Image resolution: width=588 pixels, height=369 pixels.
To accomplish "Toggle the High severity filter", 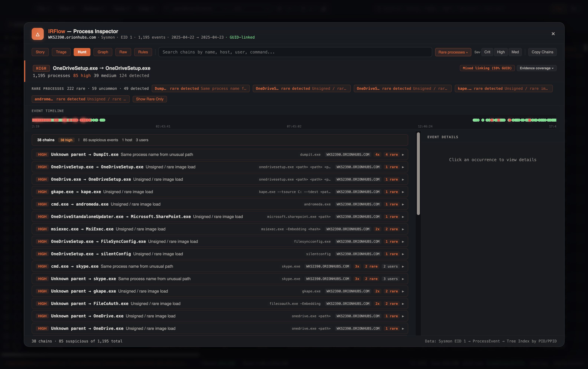I will click(501, 52).
